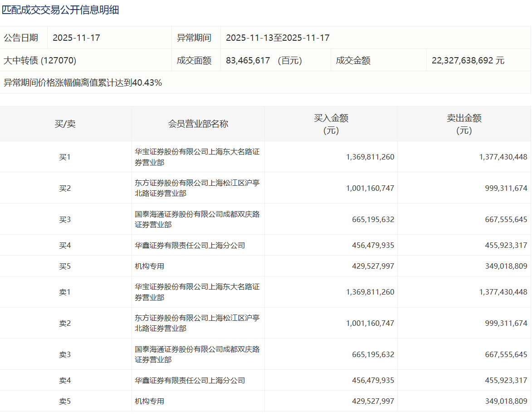Click the 成交金额 value 22,327,638,692 元

tap(468, 60)
